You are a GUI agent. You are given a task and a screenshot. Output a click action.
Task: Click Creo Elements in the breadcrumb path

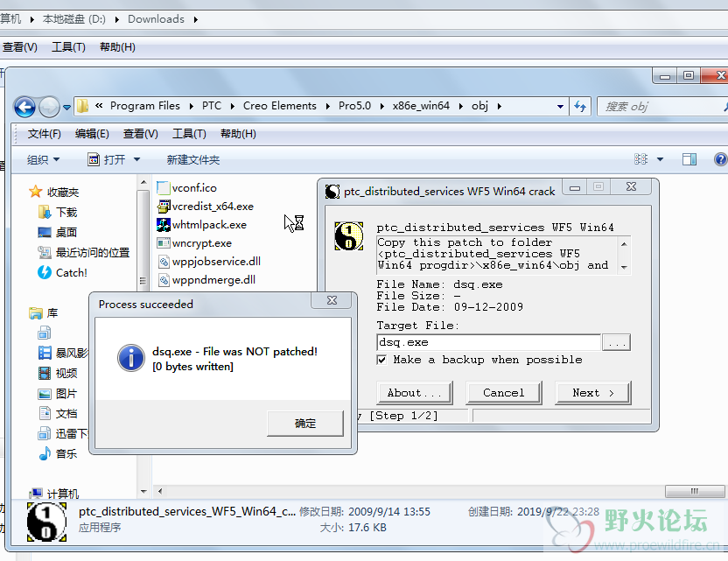click(279, 106)
